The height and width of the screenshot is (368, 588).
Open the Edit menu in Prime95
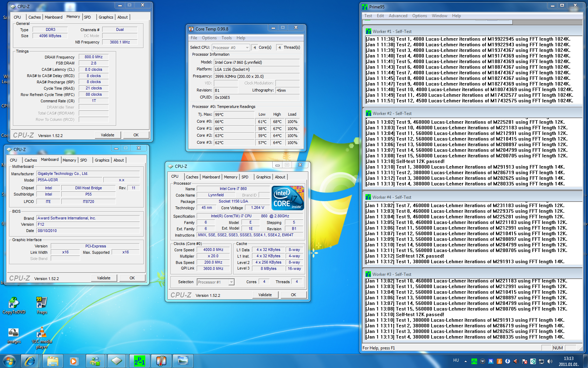[x=380, y=16]
